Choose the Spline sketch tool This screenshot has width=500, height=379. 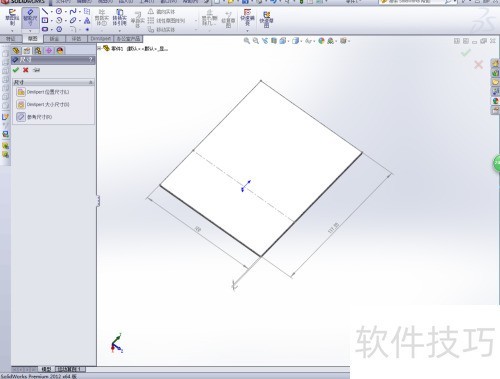coord(73,11)
